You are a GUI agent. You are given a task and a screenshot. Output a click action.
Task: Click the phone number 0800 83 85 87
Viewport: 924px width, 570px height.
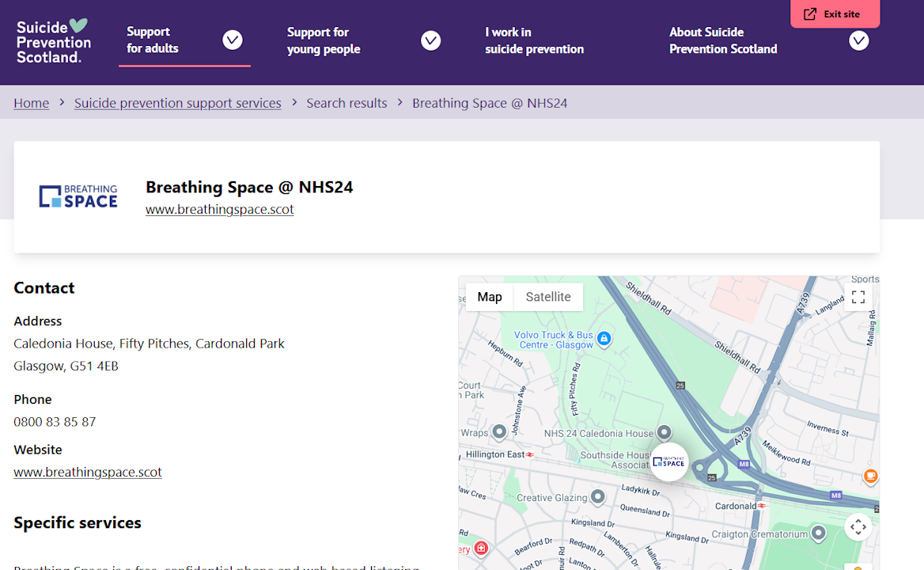pos(55,422)
